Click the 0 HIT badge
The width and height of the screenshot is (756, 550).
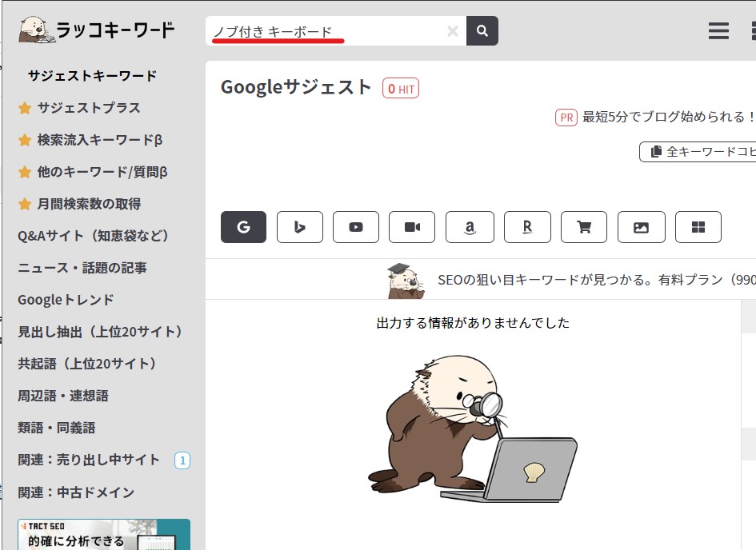coord(401,89)
